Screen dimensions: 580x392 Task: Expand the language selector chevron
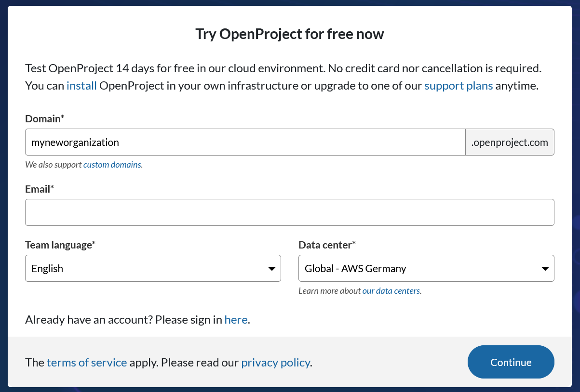(271, 268)
